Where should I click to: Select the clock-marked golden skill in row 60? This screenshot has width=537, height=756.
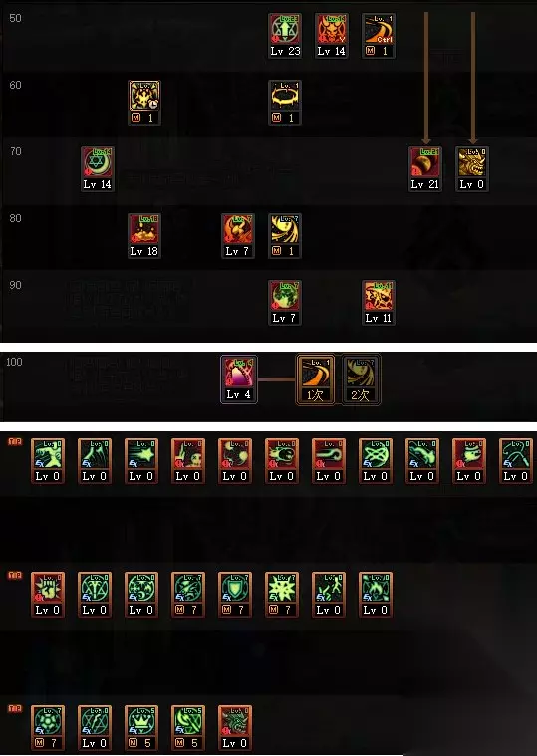tap(144, 103)
